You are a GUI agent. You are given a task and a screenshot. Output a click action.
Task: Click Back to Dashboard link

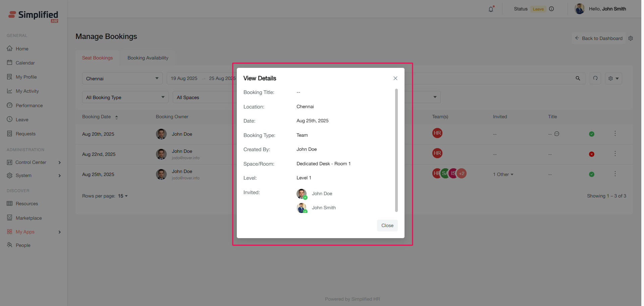tap(599, 38)
